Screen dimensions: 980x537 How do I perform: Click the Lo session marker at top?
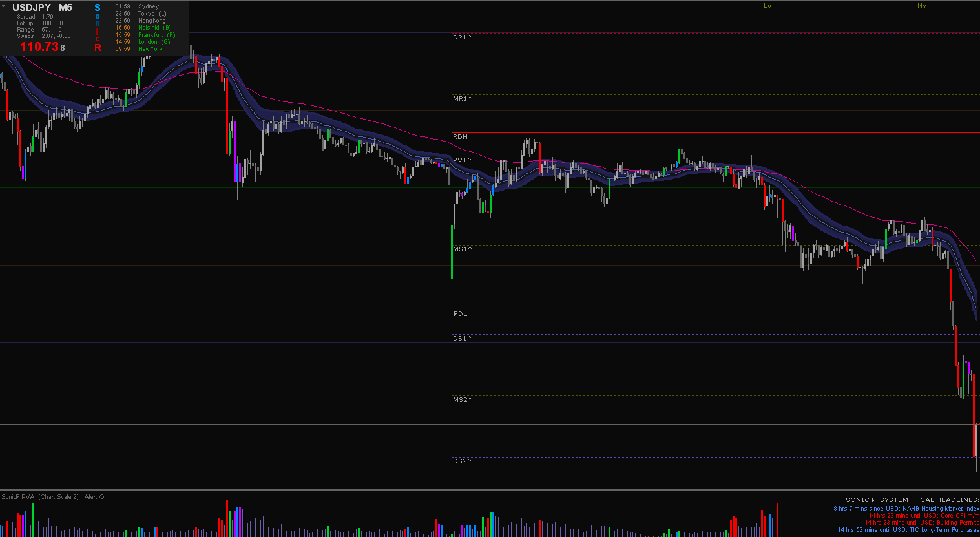(x=767, y=6)
